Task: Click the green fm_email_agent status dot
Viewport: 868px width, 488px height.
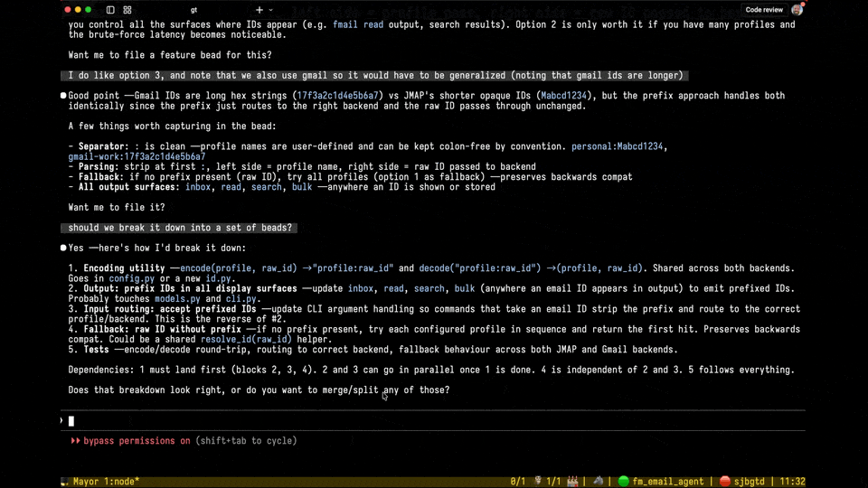Action: pos(623,482)
